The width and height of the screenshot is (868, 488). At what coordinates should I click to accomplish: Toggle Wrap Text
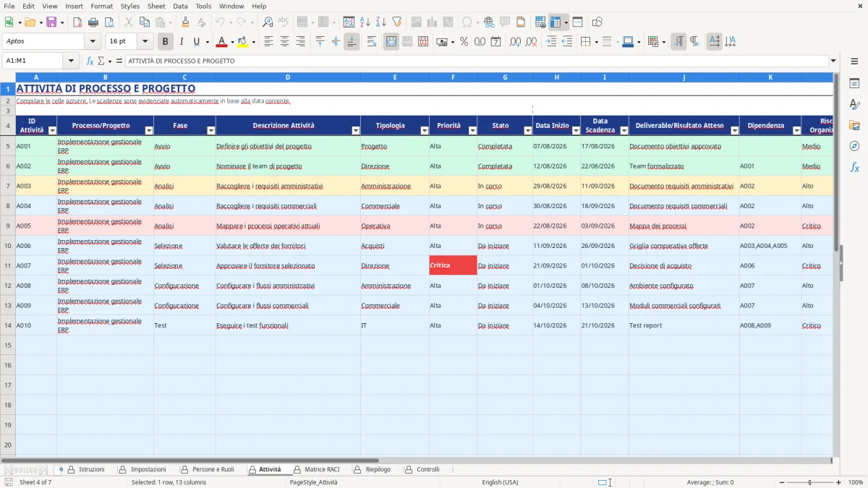pos(372,42)
